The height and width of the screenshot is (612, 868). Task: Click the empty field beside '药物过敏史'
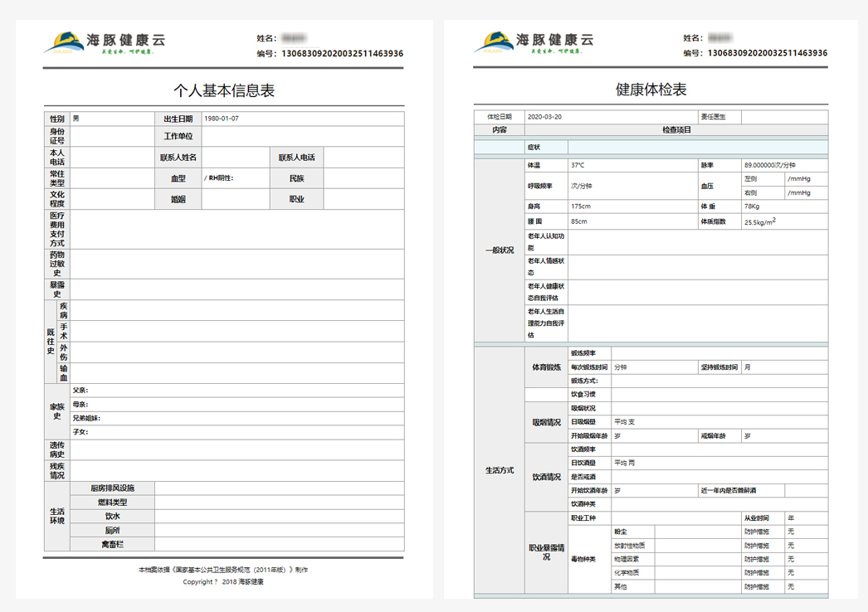[237, 264]
